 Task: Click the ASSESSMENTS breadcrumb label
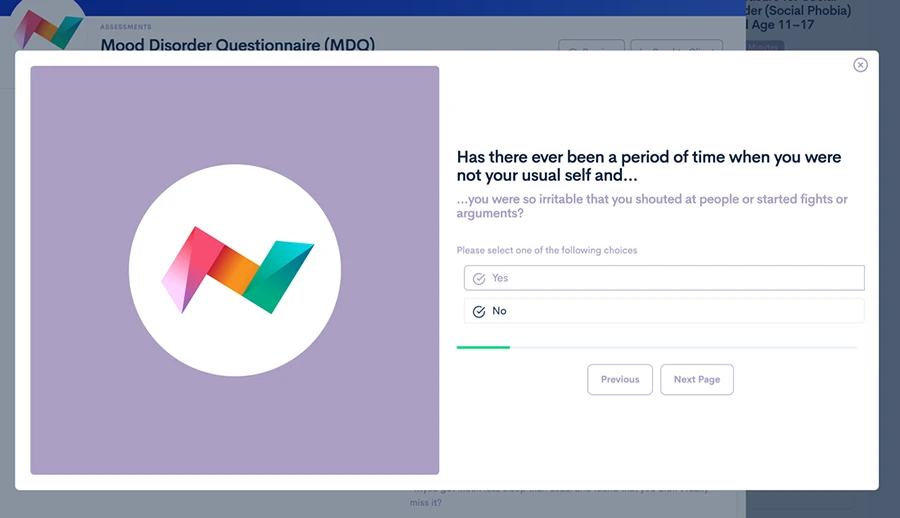(x=126, y=27)
